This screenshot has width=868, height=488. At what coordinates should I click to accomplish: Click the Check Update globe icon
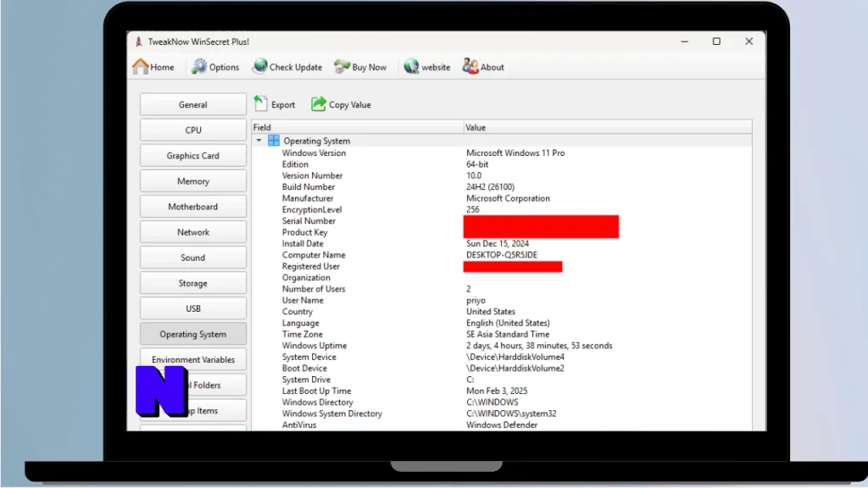[x=259, y=66]
